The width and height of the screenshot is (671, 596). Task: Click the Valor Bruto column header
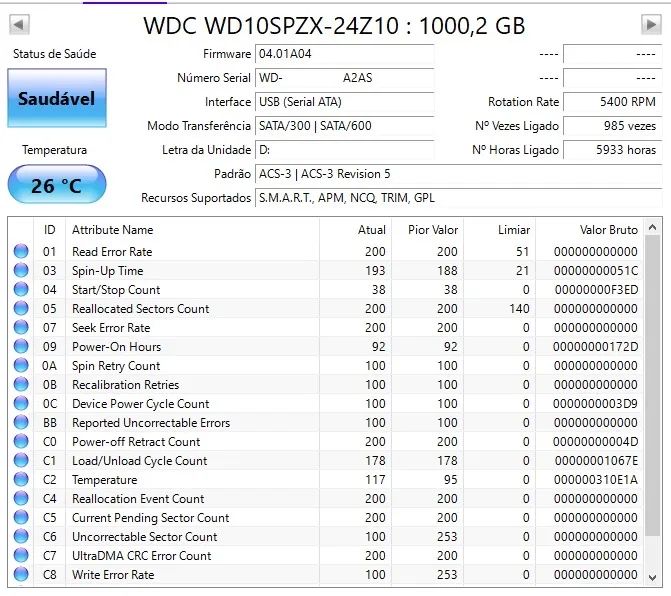click(x=589, y=230)
